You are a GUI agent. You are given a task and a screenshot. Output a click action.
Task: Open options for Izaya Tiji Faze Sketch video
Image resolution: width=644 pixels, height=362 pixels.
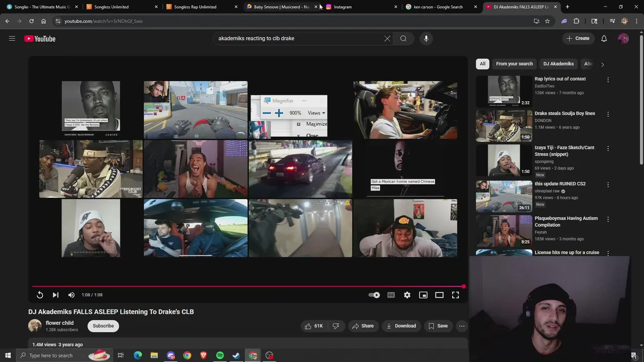click(x=608, y=148)
